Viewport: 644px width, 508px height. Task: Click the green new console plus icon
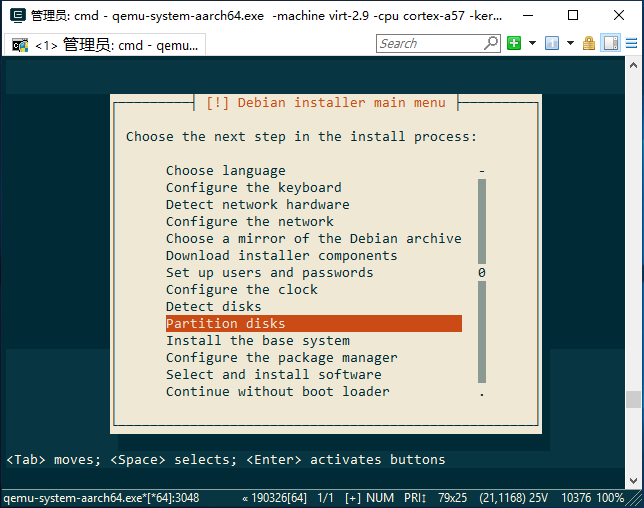tap(514, 43)
